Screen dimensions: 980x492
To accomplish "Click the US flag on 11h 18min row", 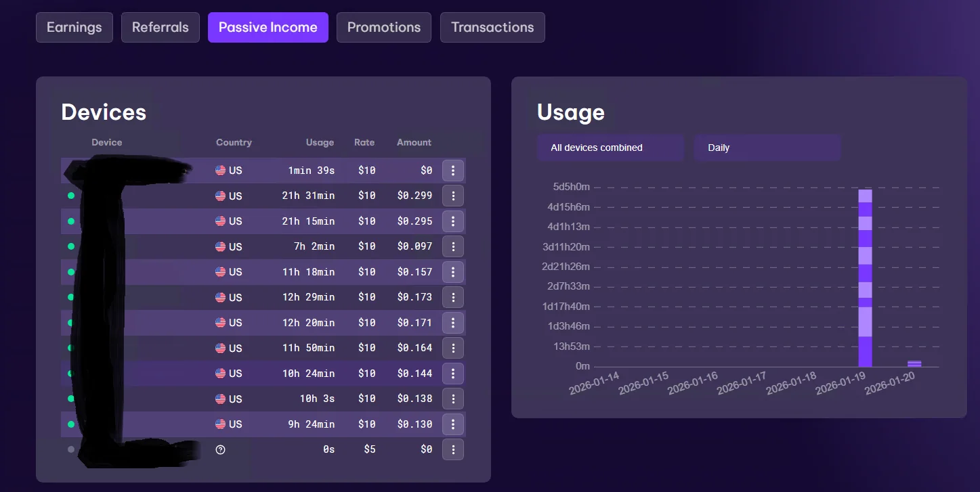I will pos(221,272).
